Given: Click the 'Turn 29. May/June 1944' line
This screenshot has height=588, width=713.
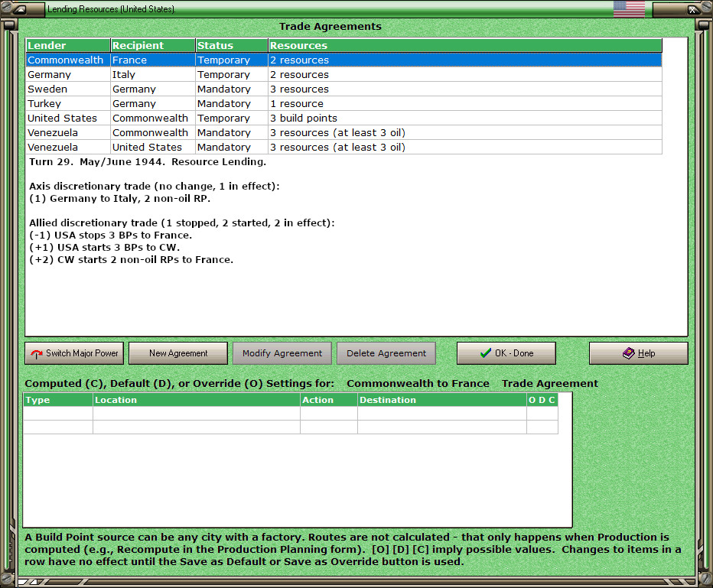Looking at the screenshot, I should tap(148, 162).
